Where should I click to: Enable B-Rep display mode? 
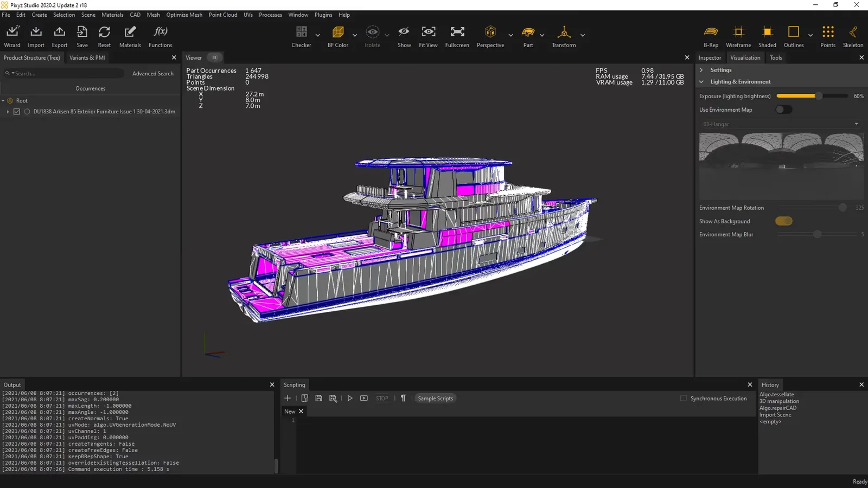(x=711, y=32)
